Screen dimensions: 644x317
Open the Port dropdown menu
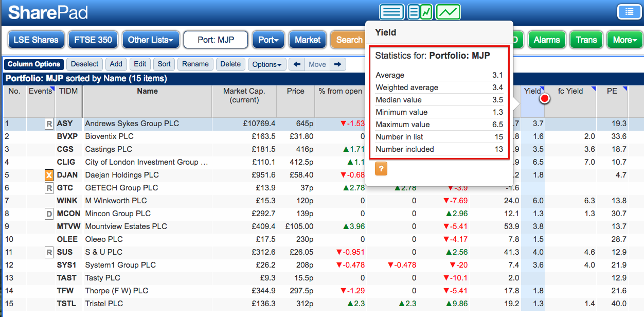coord(268,40)
